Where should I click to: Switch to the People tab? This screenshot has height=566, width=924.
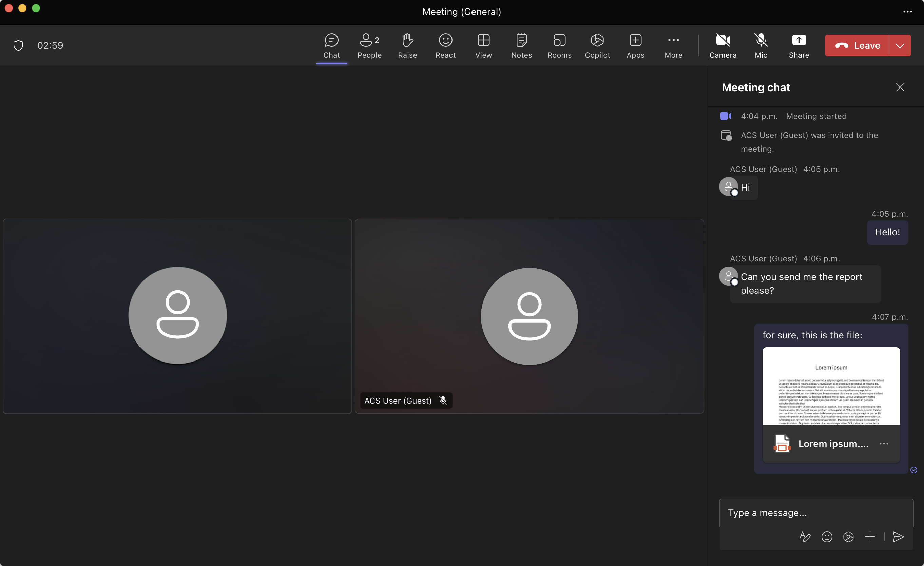(x=370, y=45)
